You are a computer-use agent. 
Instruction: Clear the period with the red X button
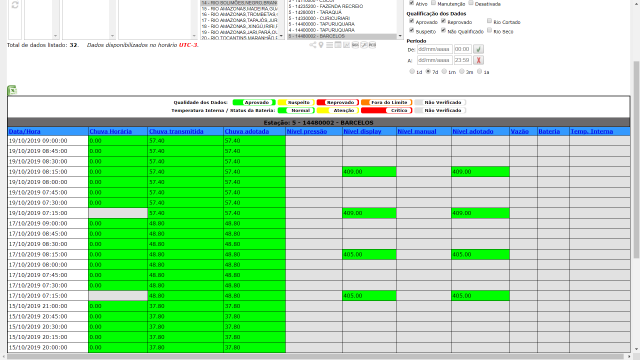coord(478,60)
